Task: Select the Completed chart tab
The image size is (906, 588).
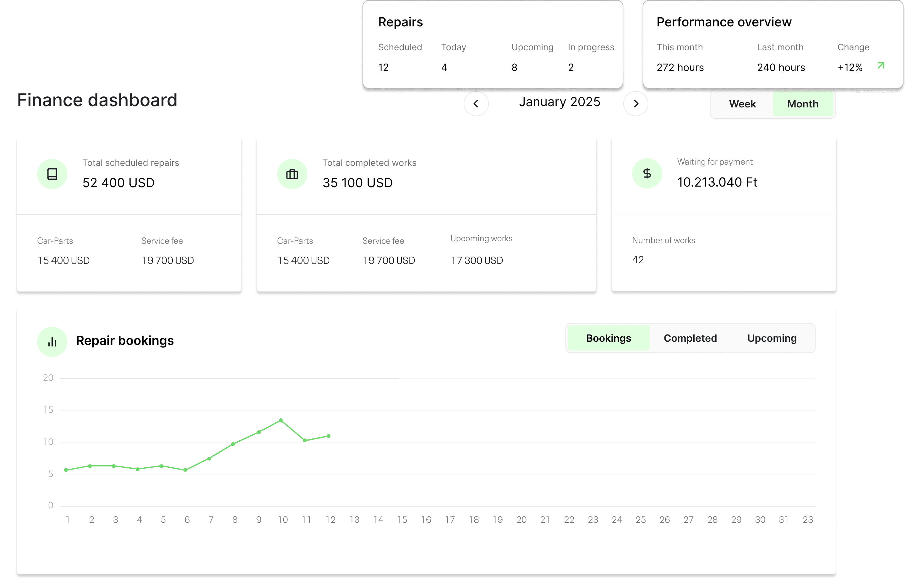Action: coord(690,338)
